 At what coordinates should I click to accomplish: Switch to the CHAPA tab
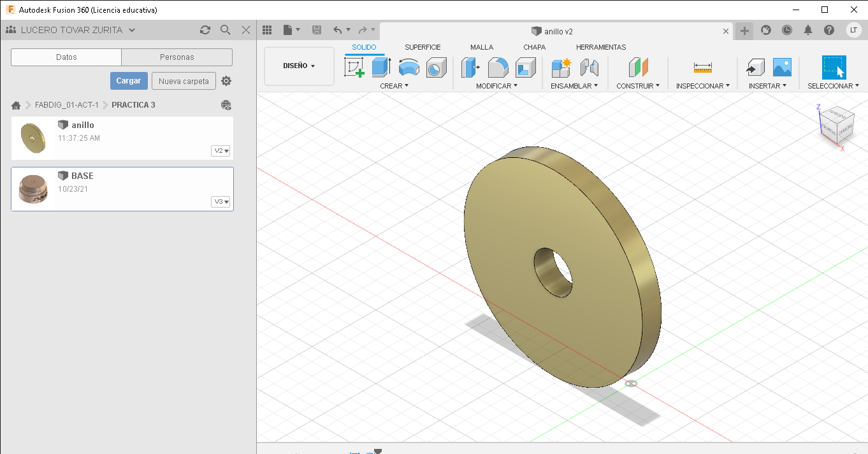(x=534, y=47)
